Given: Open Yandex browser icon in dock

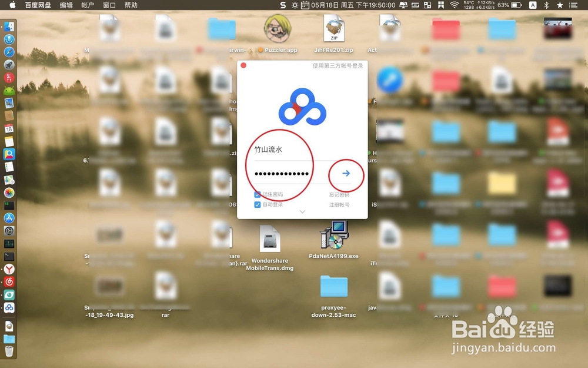Looking at the screenshot, I should point(9,269).
